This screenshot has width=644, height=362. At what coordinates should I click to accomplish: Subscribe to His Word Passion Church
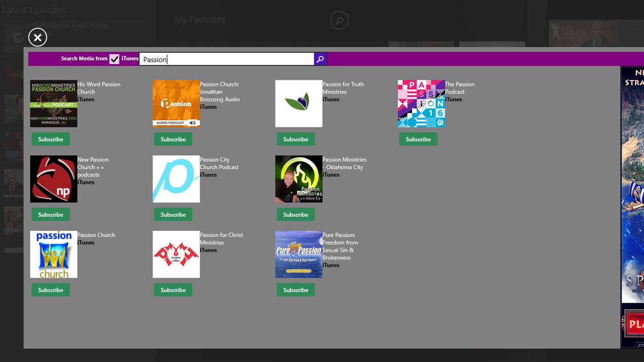[x=50, y=139]
